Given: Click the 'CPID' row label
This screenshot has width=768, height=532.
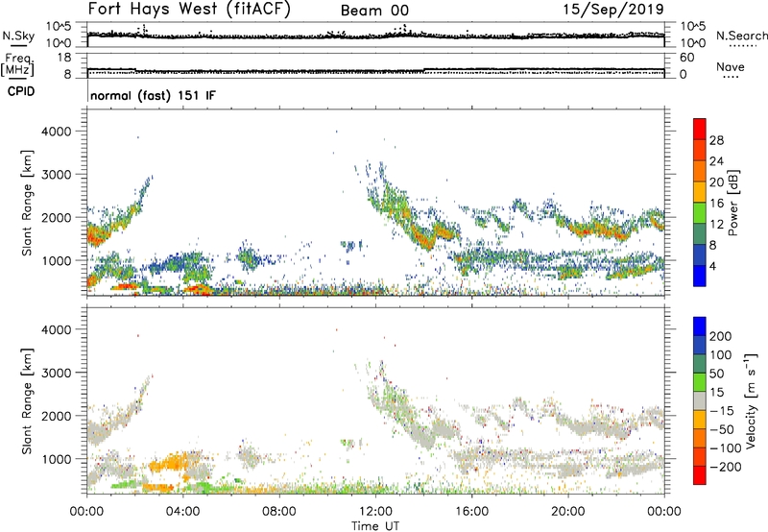Looking at the screenshot, I should [x=21, y=91].
